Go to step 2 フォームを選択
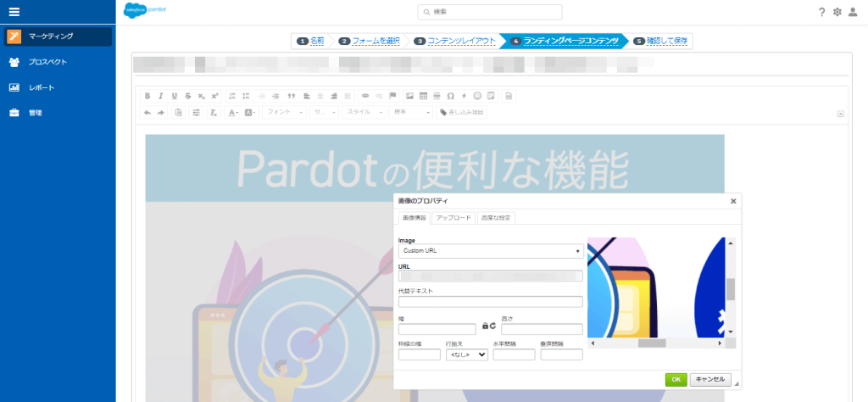The height and width of the screenshot is (402, 868). pyautogui.click(x=370, y=41)
